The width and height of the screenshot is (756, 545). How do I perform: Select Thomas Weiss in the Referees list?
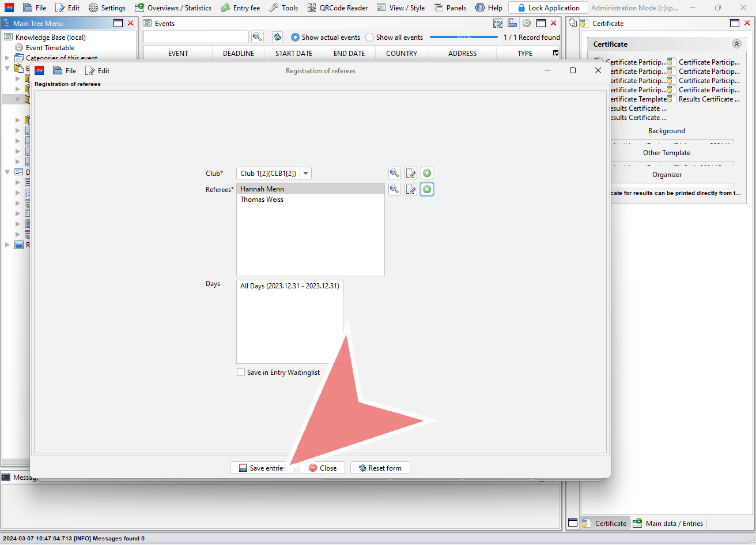click(262, 200)
